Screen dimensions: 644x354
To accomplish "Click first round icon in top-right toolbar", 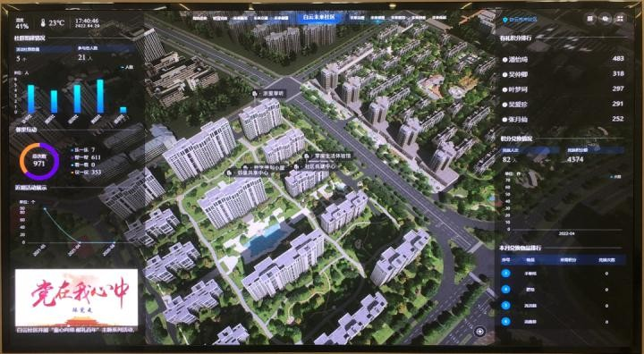I will click(590, 19).
